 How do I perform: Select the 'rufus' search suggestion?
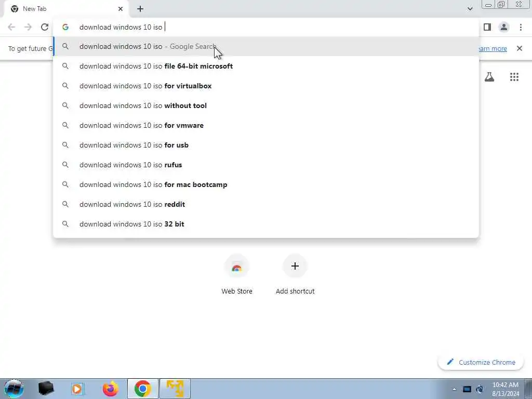[x=266, y=165]
